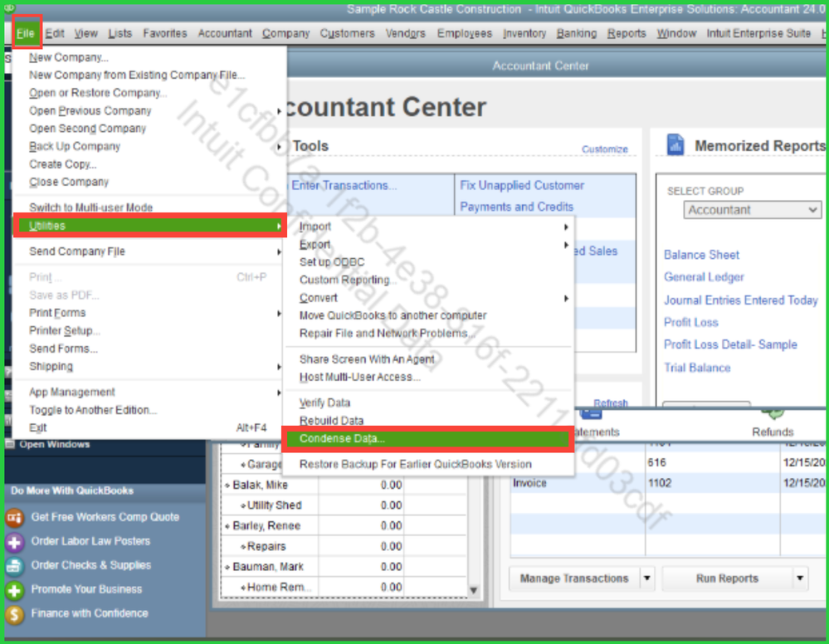Expand Open Previous Company submenu
The width and height of the screenshot is (829, 644).
pos(279,111)
